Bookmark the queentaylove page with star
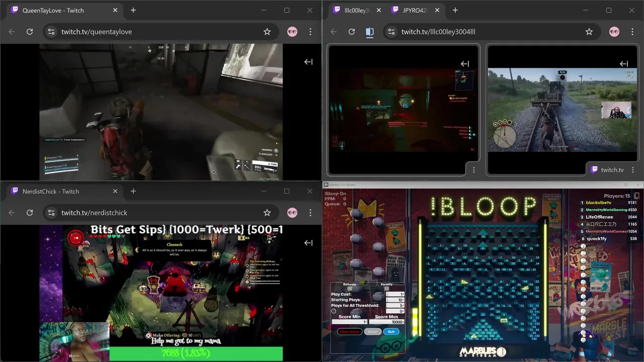The image size is (644, 362). [x=267, y=32]
